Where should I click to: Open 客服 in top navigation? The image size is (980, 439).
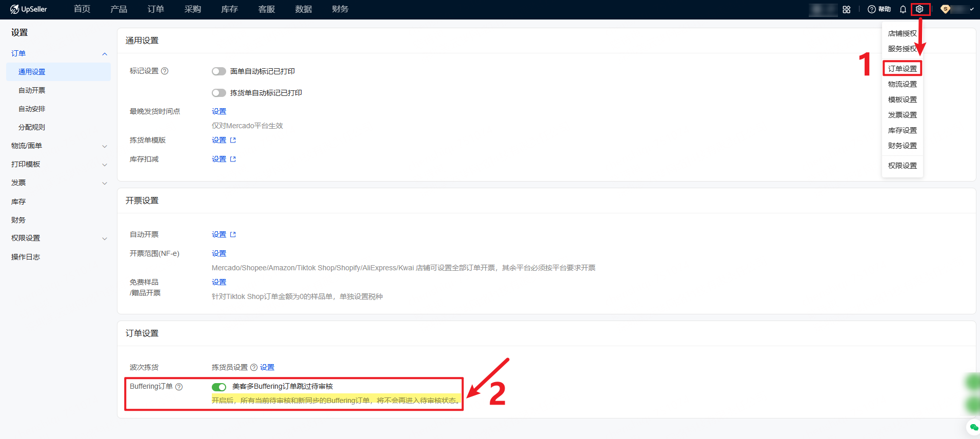[x=267, y=9]
